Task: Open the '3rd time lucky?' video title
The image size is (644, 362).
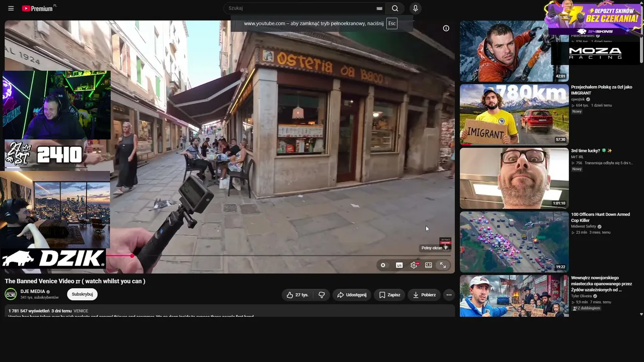Action: click(592, 151)
